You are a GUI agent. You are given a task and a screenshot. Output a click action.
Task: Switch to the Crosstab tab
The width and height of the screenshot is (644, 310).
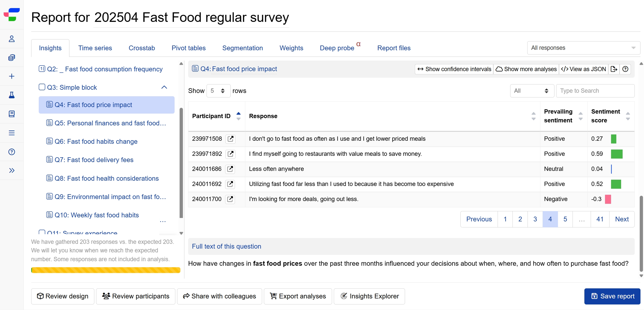142,48
